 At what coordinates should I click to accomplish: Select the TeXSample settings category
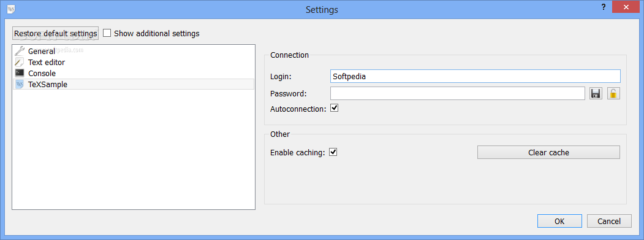(x=134, y=84)
